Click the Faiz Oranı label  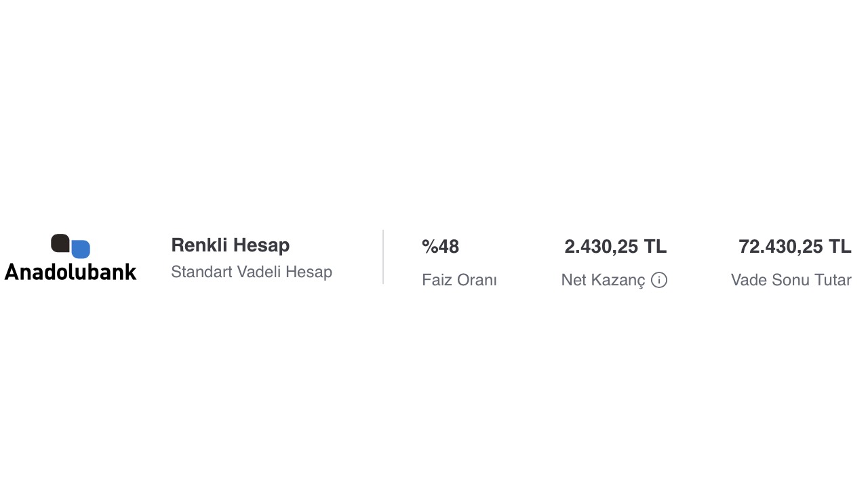coord(459,280)
